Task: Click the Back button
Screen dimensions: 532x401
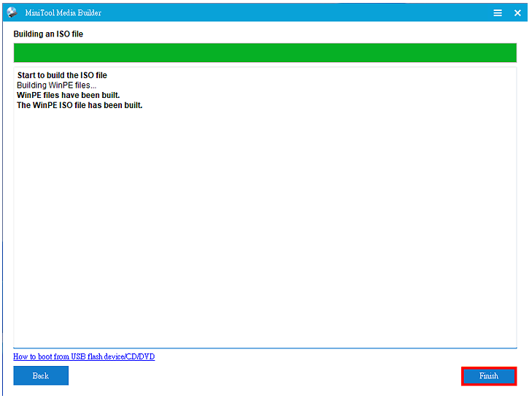Action: pyautogui.click(x=41, y=375)
